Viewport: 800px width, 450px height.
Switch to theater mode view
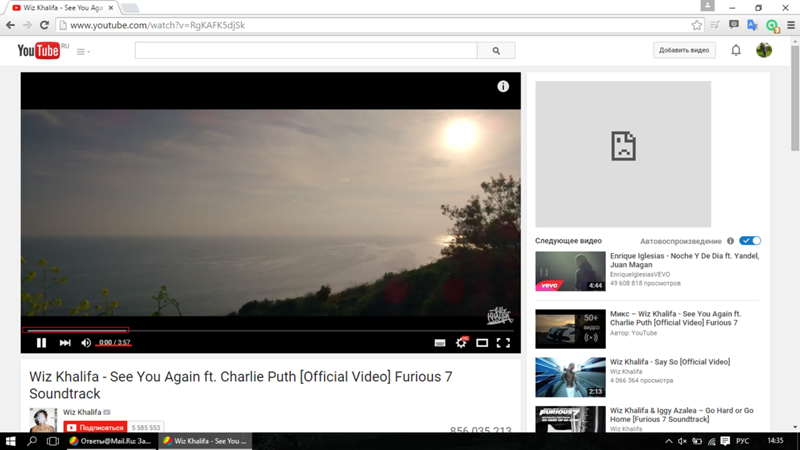482,343
